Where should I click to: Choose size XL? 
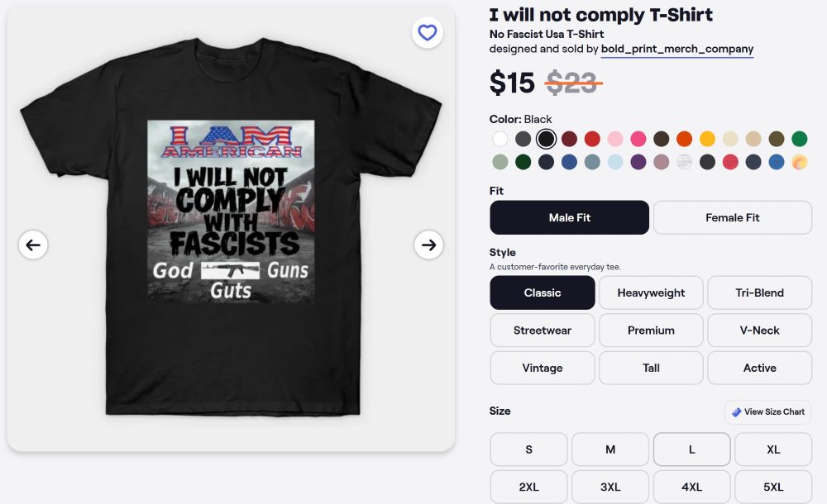click(x=773, y=449)
